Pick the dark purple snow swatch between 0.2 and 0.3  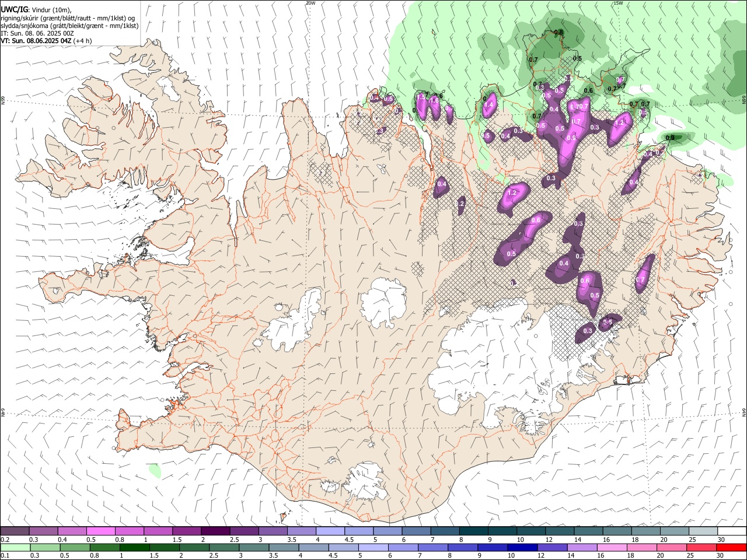tap(15, 531)
